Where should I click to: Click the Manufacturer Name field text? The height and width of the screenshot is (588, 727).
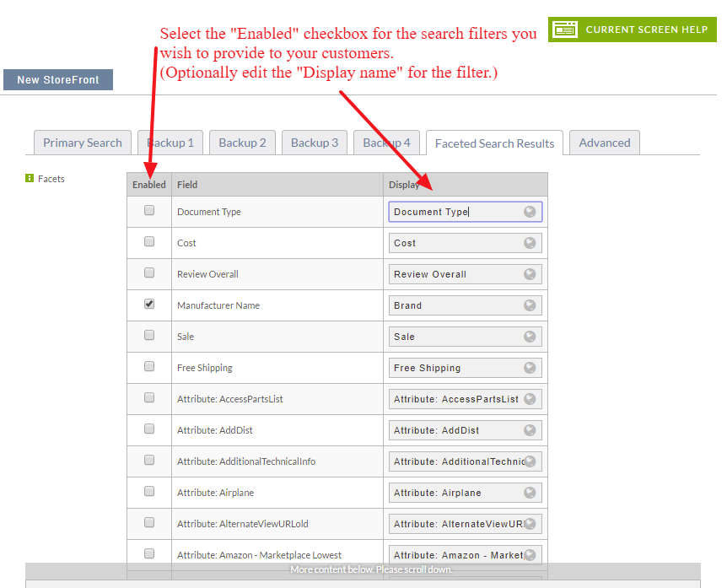tap(218, 305)
